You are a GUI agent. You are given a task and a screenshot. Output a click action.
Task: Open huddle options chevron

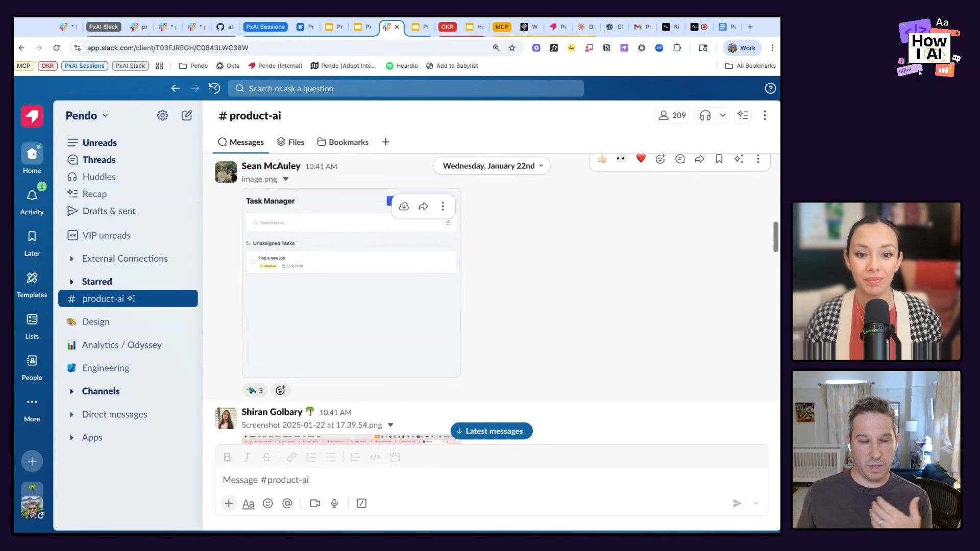[x=723, y=115]
